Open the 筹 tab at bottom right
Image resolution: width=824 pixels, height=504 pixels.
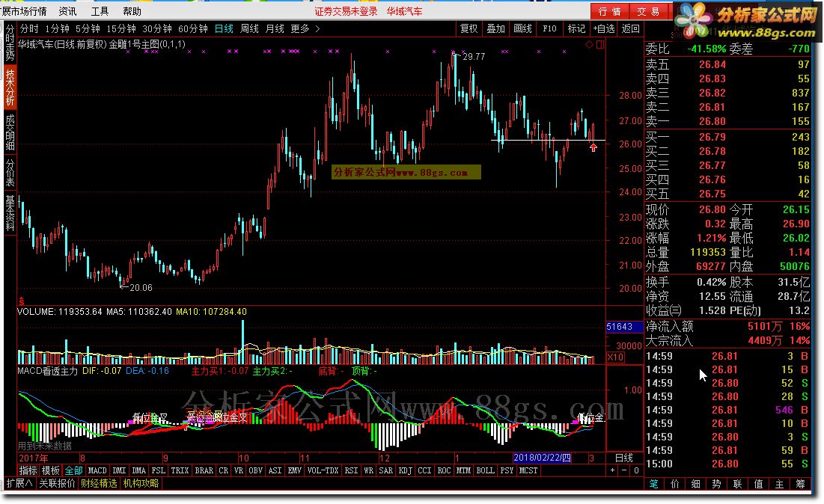pyautogui.click(x=800, y=484)
